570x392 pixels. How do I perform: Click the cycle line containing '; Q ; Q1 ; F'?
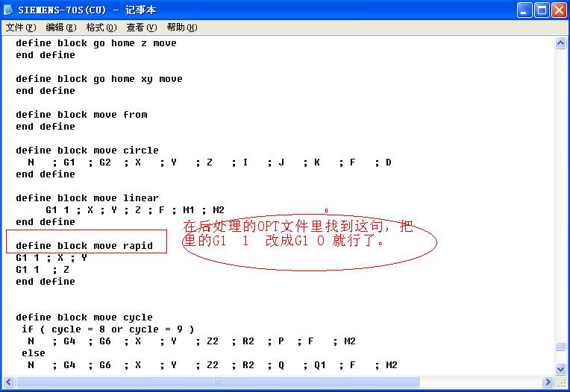coord(213,365)
